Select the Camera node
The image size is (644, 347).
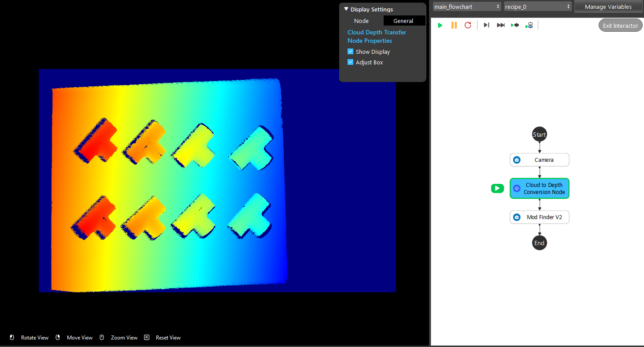pos(539,160)
